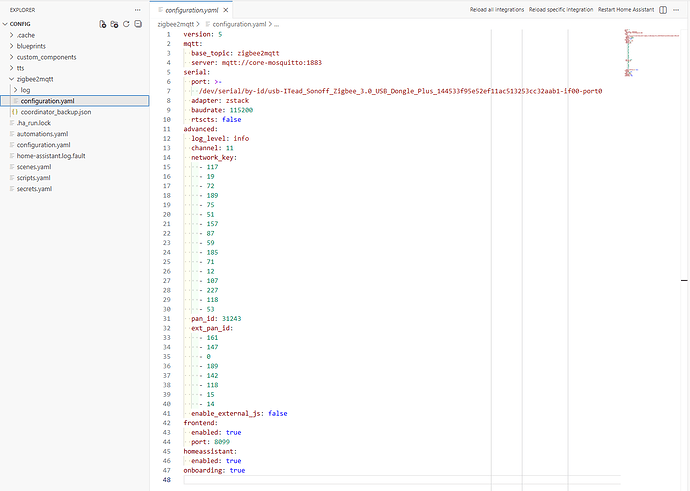Open editor more actions ellipsis menu
This screenshot has height=491, width=690.
pos(676,10)
